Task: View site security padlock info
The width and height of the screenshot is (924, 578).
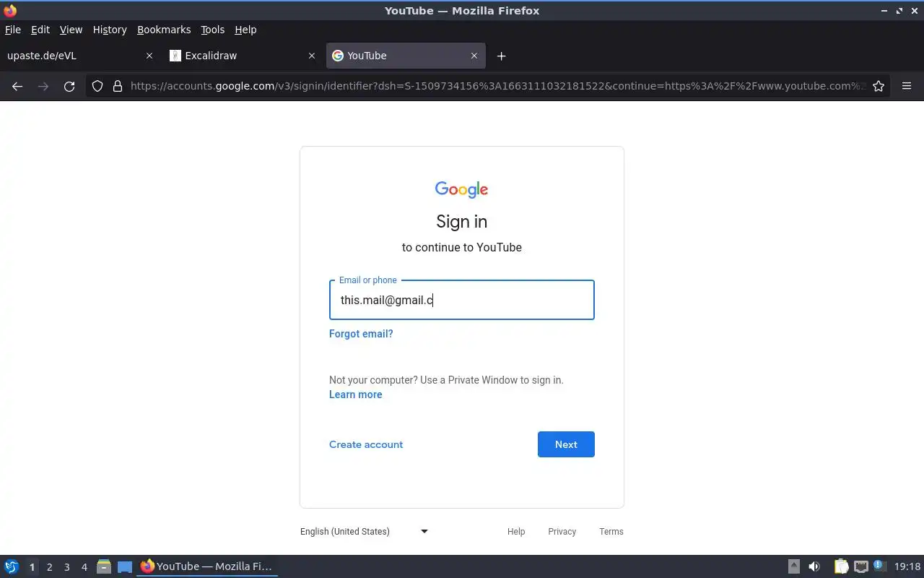Action: click(x=118, y=86)
